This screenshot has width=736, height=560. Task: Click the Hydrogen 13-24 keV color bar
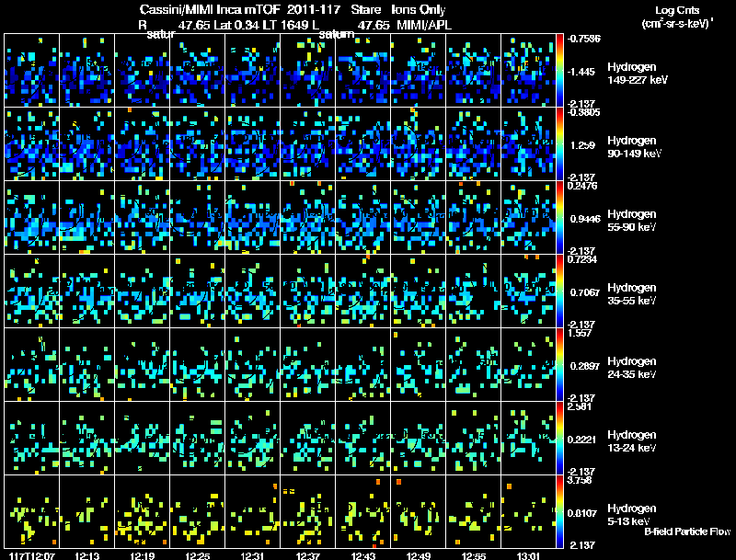click(x=559, y=439)
